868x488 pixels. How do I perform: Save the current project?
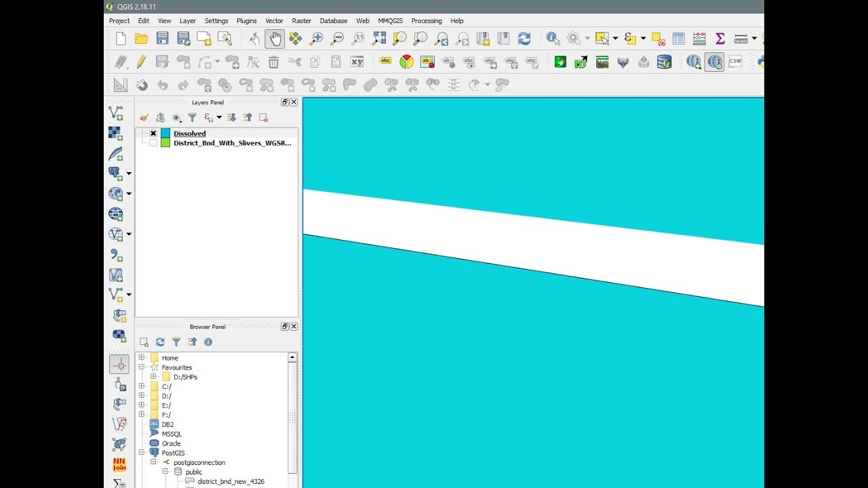tap(162, 39)
